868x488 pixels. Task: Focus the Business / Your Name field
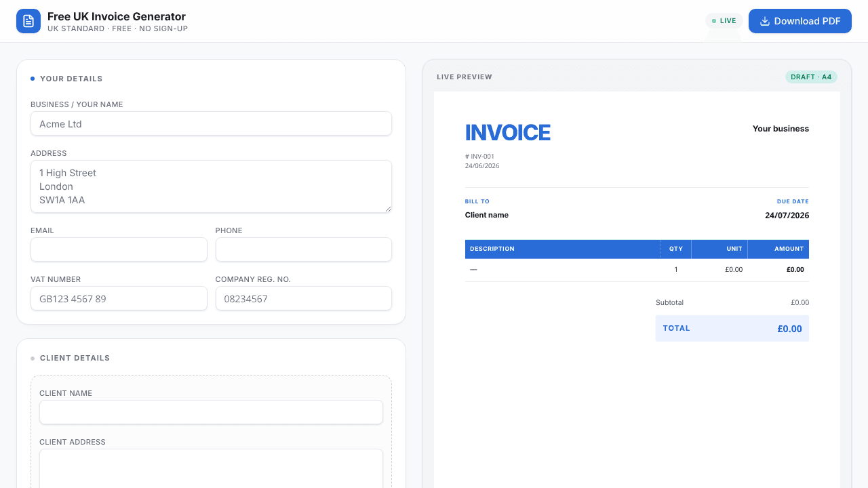tap(211, 124)
